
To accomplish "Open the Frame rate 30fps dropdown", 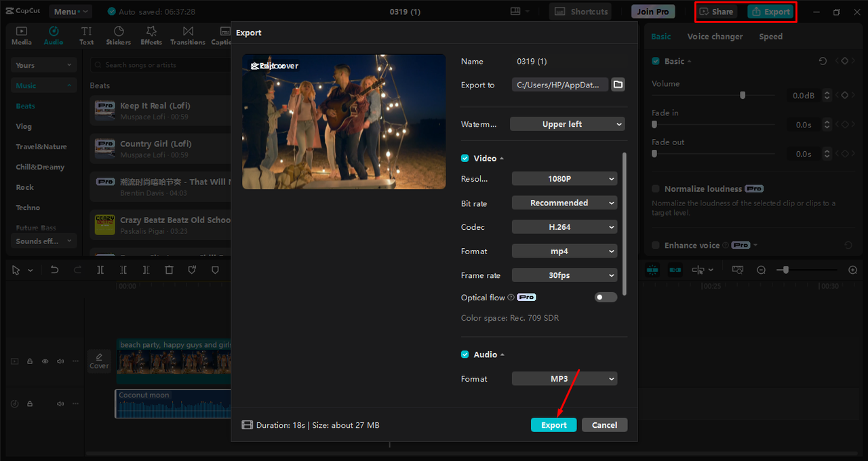I will (564, 275).
